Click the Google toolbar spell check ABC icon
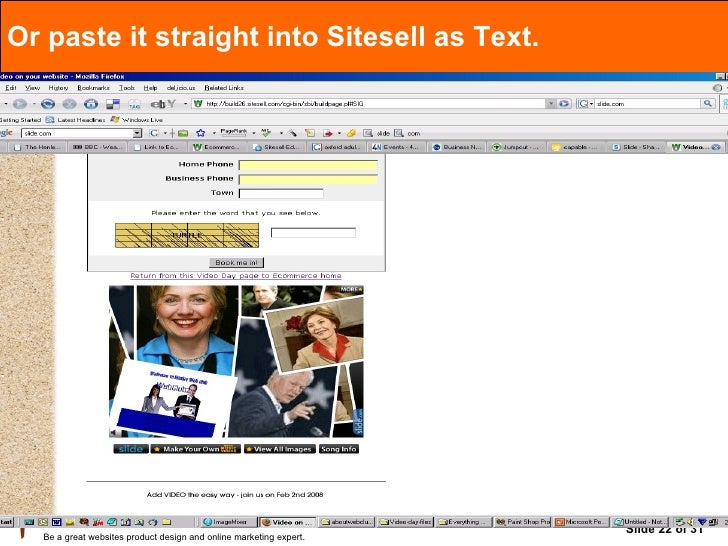Image resolution: width=728 pixels, height=546 pixels. (266, 133)
